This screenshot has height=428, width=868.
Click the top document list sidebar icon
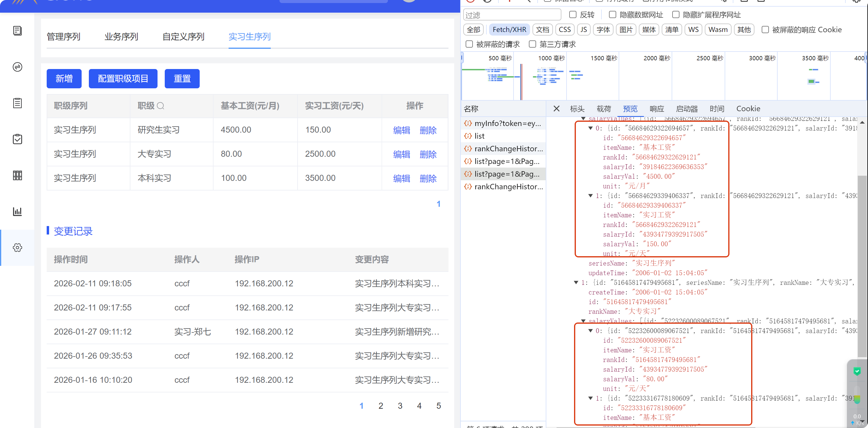pos(17,31)
